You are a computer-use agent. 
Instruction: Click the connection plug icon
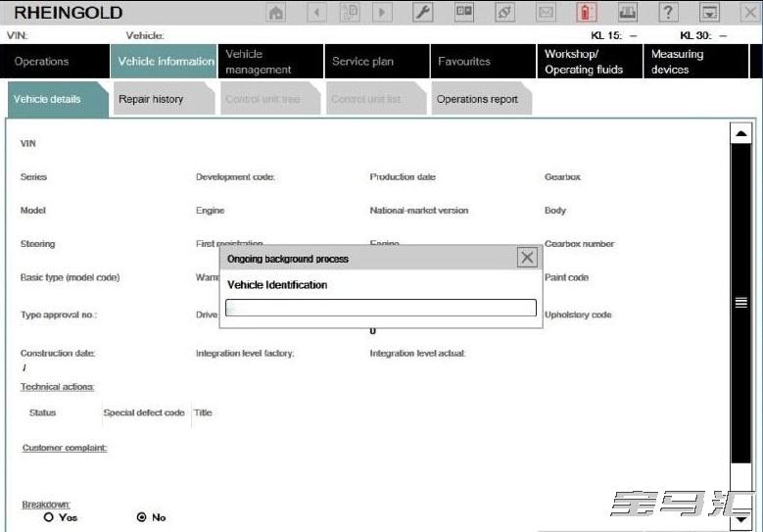[504, 12]
